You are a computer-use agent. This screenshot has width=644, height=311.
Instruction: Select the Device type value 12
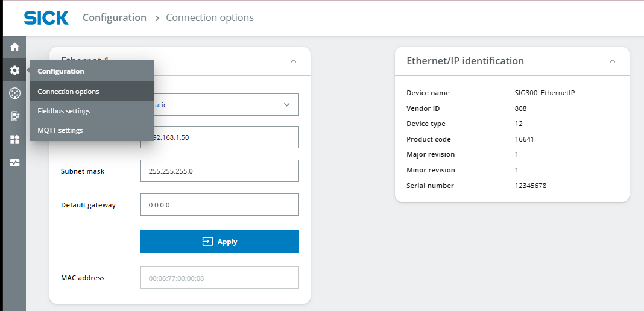519,124
